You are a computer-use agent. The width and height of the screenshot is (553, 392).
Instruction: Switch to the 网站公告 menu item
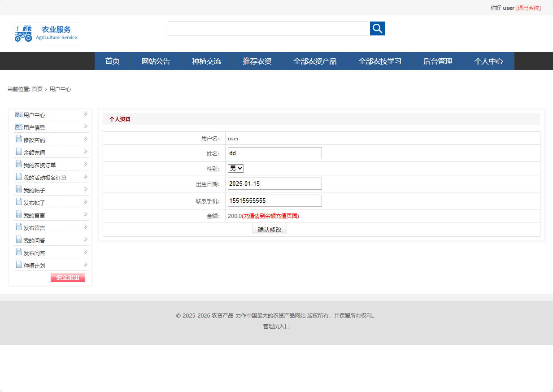(156, 61)
